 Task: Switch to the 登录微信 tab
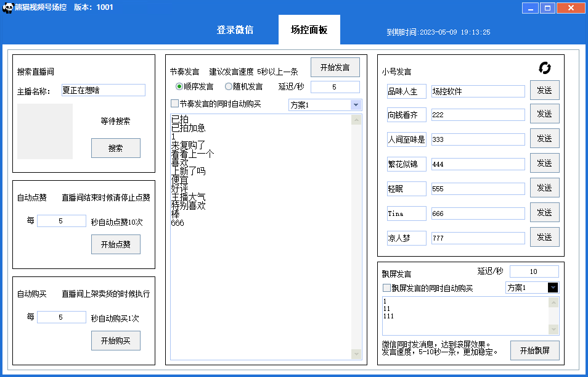click(x=237, y=29)
